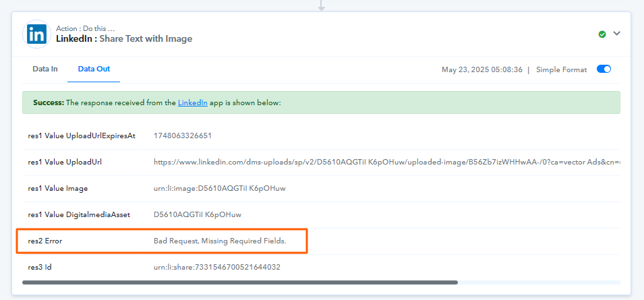
Task: Click the UploadUrlExpiresAt value 1748063326651
Action: 183,136
